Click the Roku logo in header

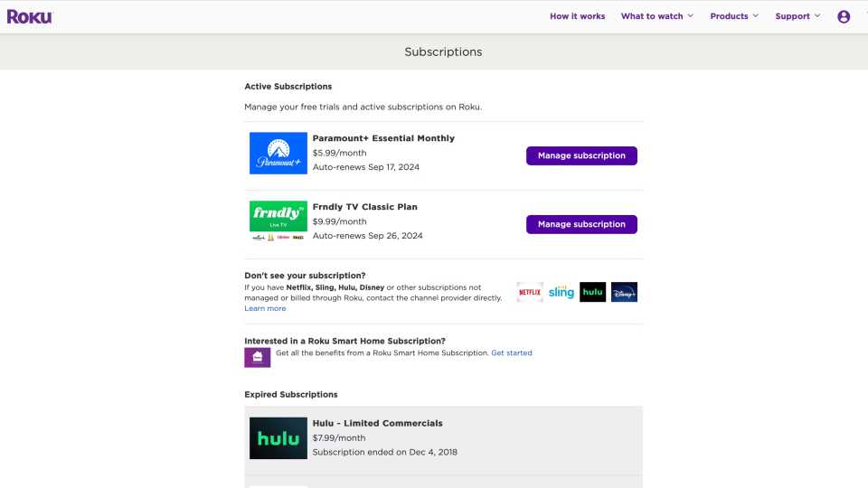(x=30, y=16)
